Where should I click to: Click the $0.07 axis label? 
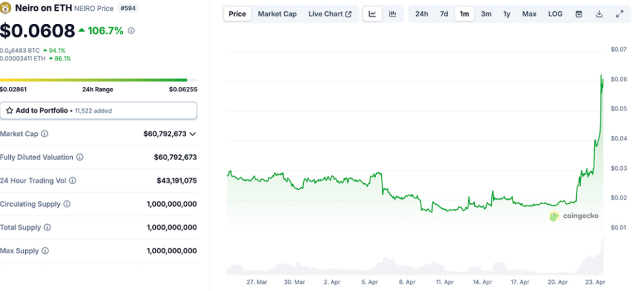(x=619, y=49)
